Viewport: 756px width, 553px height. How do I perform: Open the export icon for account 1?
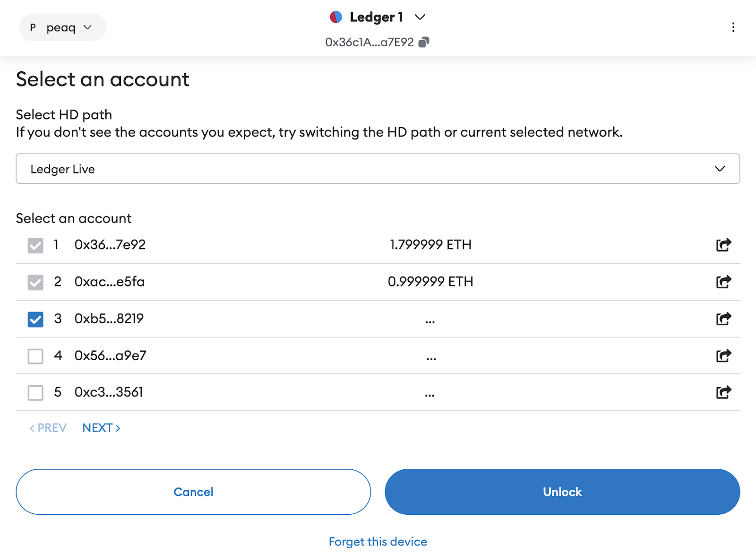pyautogui.click(x=723, y=244)
